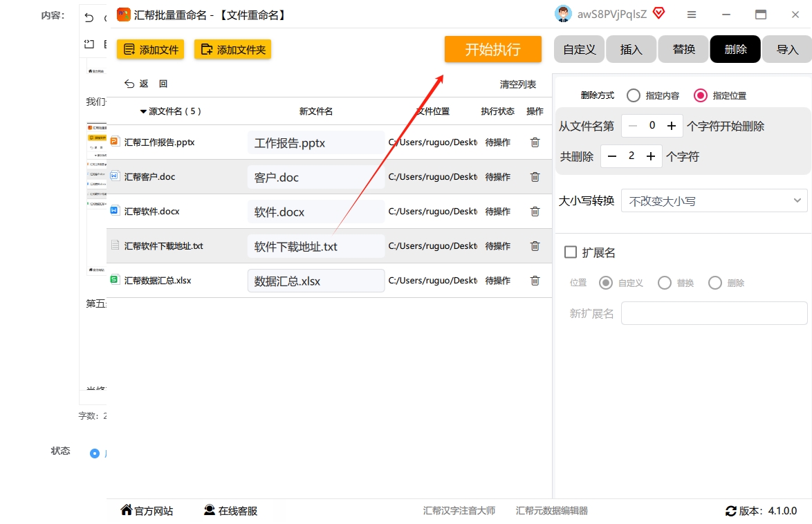Enable the 扩展名 checkbox
The width and height of the screenshot is (812, 524).
(571, 252)
